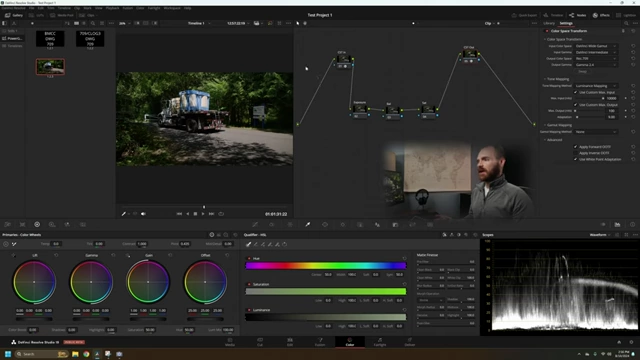Image resolution: width=640 pixels, height=360 pixels.
Task: Reset the Offset color wheel
Action: 227,255
